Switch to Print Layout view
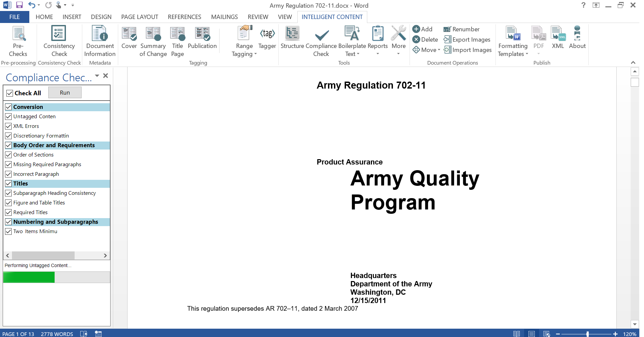 click(531, 334)
